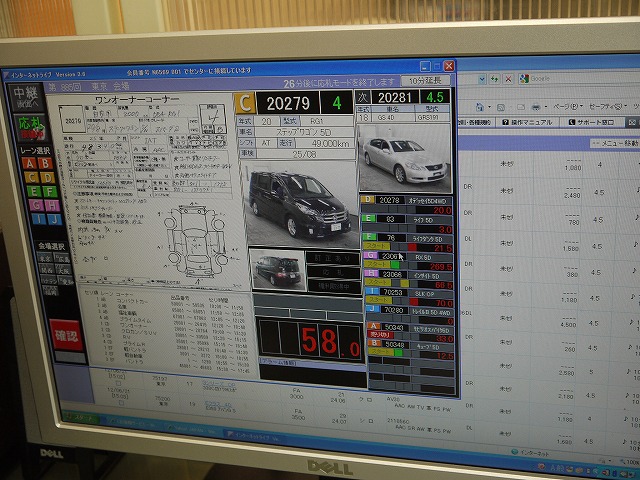Click the browser refresh icon
640x480 pixels.
coord(495,79)
